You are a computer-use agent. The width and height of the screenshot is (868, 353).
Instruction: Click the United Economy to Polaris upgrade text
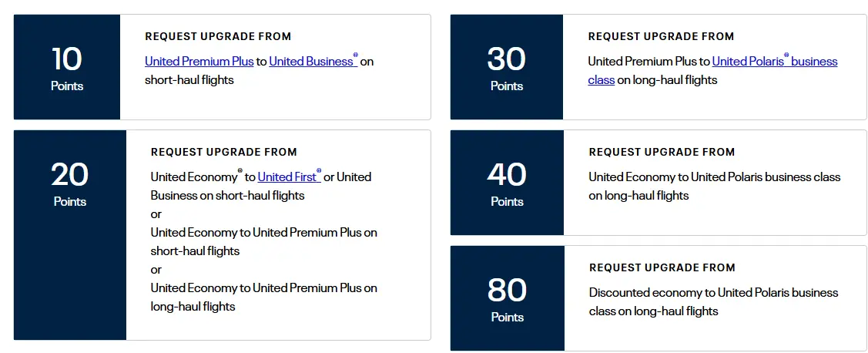coord(714,186)
